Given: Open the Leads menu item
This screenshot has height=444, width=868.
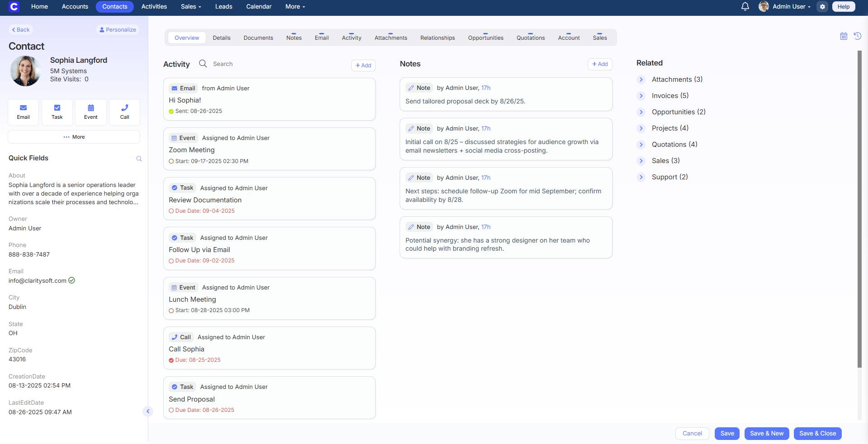Looking at the screenshot, I should 223,6.
